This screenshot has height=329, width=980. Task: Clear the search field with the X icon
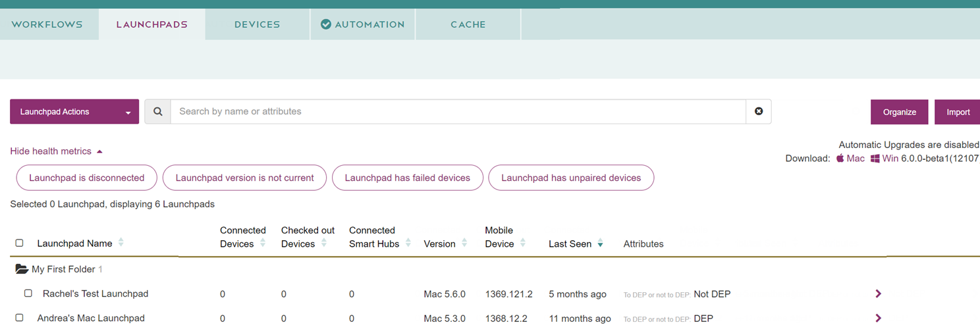point(759,112)
